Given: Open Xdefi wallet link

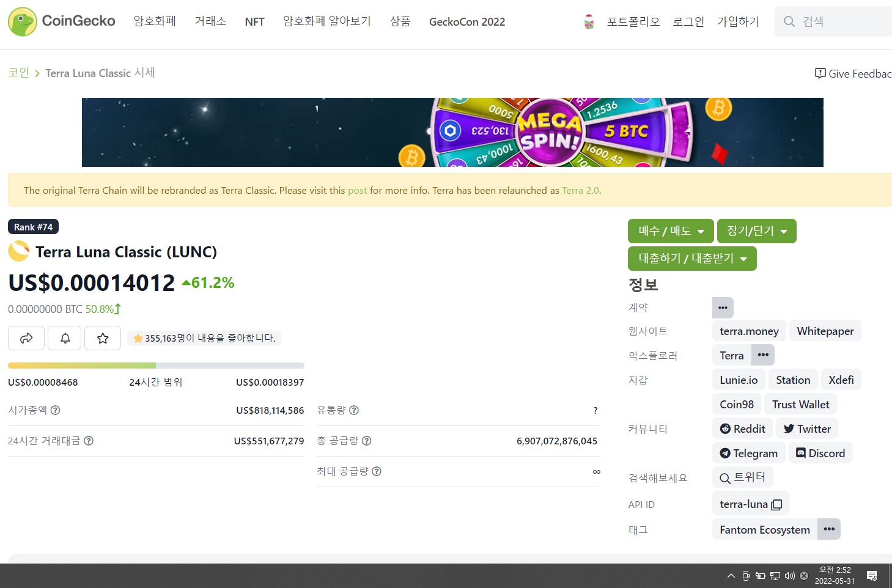Looking at the screenshot, I should pos(841,380).
